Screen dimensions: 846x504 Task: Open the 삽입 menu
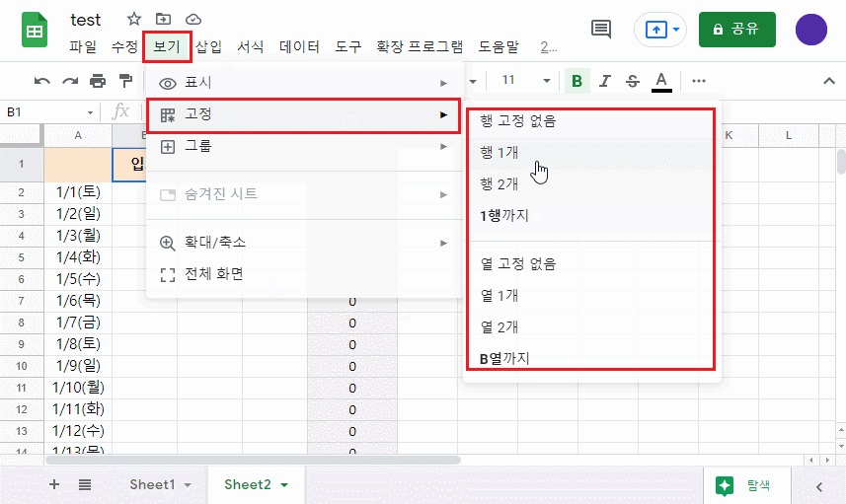(209, 46)
